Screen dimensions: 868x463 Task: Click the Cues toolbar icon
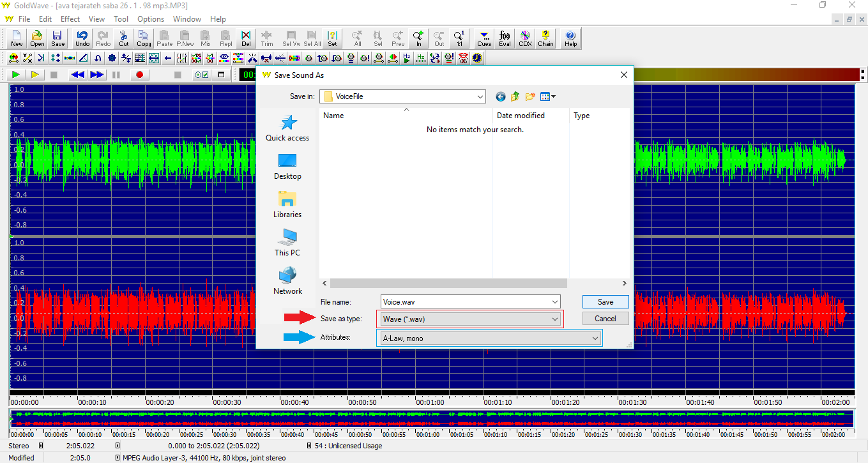click(x=484, y=38)
